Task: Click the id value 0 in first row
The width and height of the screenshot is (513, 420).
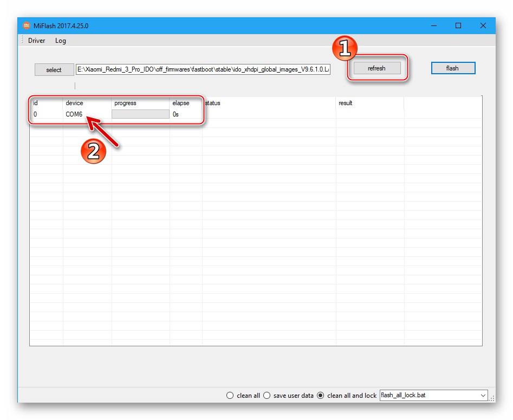Action: [35, 114]
